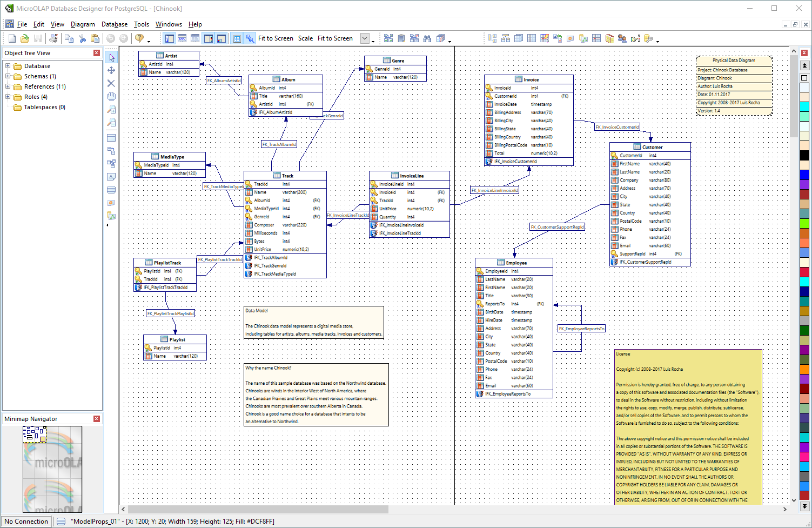This screenshot has width=812, height=528.
Task: Open dropdown arrow after database key icon
Action: (657, 41)
